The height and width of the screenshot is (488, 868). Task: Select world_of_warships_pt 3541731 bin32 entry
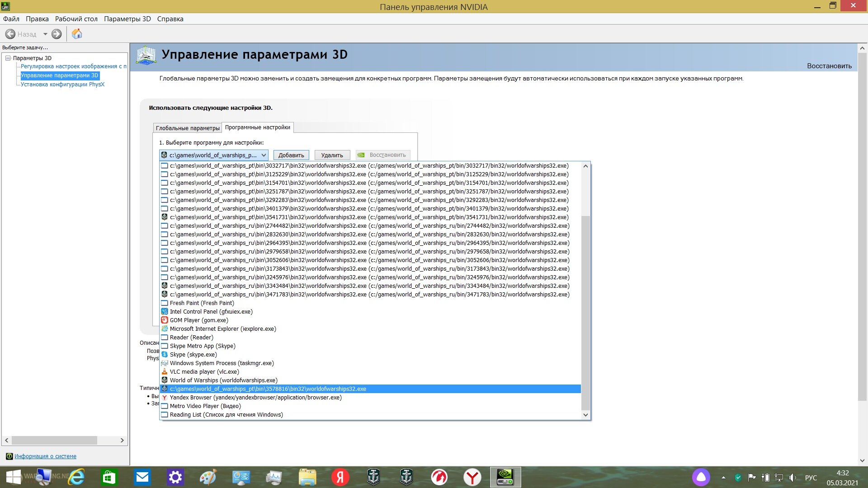coord(370,217)
